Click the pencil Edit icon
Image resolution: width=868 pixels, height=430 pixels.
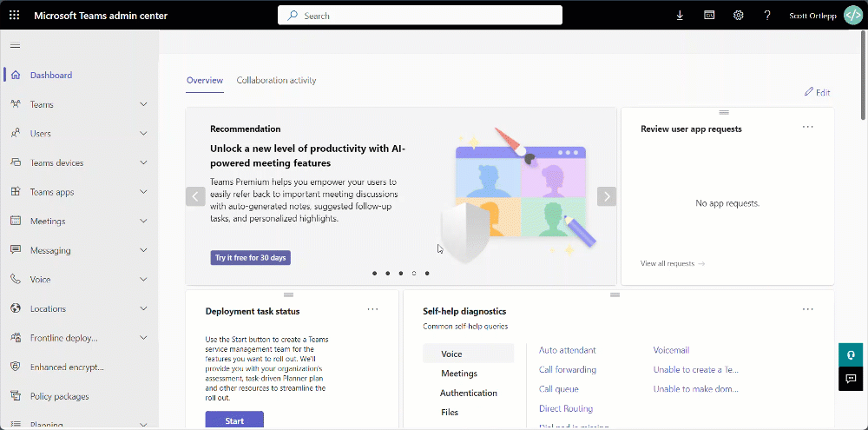click(x=809, y=92)
